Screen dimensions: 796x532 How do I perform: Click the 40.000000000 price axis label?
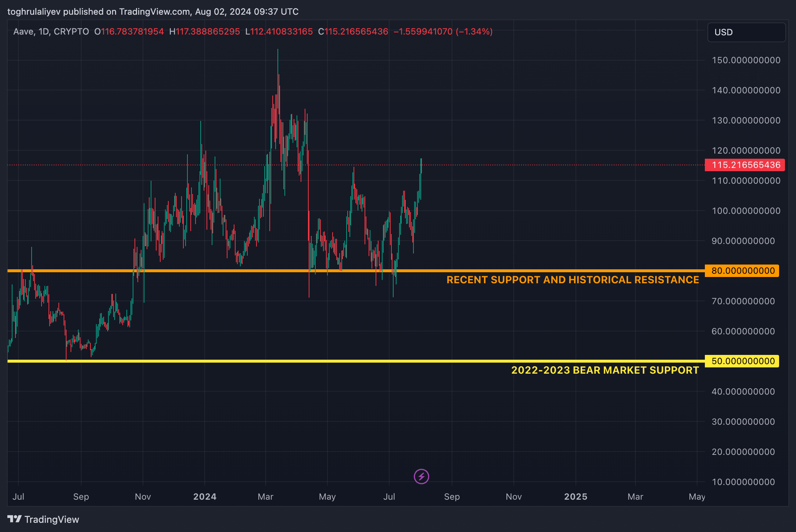(x=743, y=392)
